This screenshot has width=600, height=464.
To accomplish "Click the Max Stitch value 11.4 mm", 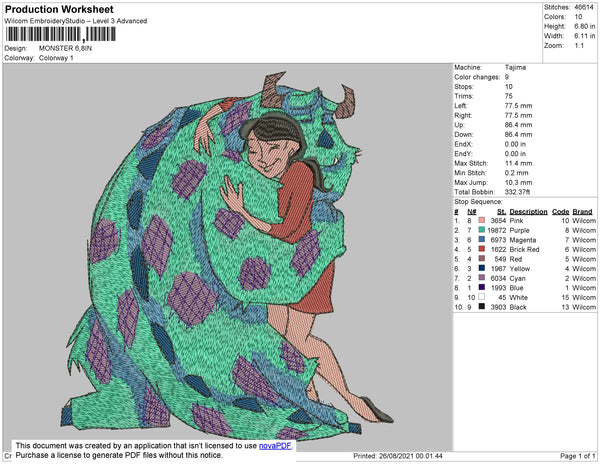I will 518,163.
